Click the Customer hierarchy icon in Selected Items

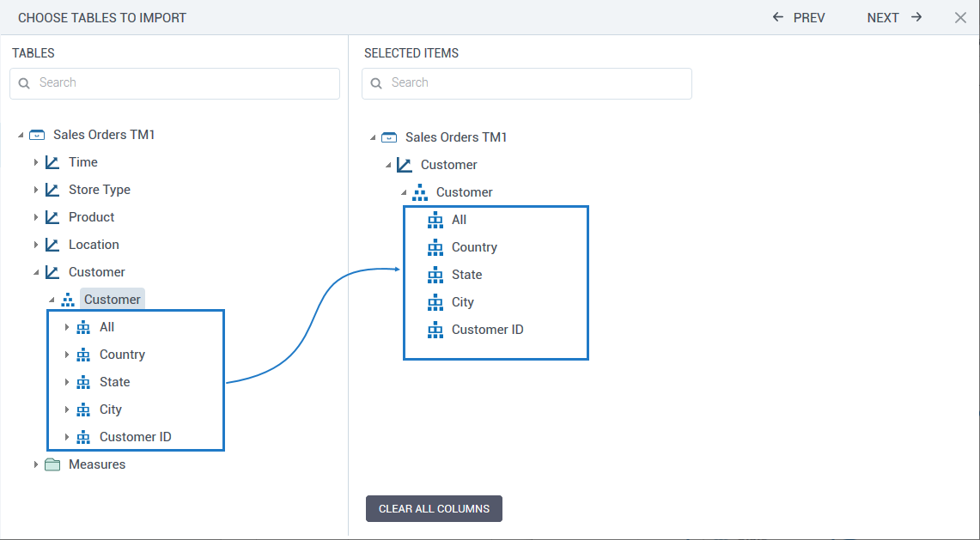pos(420,192)
